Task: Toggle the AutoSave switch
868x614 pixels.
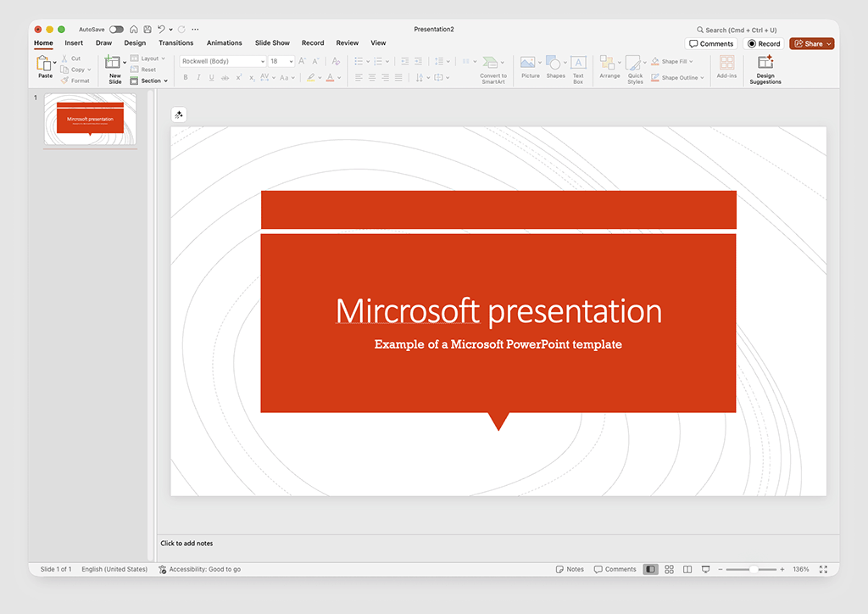Action: point(116,30)
